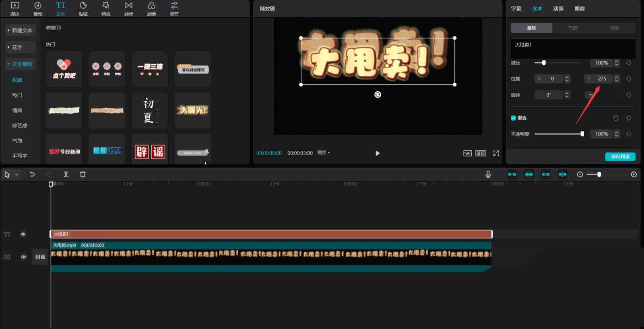Mute the video track speaker icon

pyautogui.click(x=23, y=257)
